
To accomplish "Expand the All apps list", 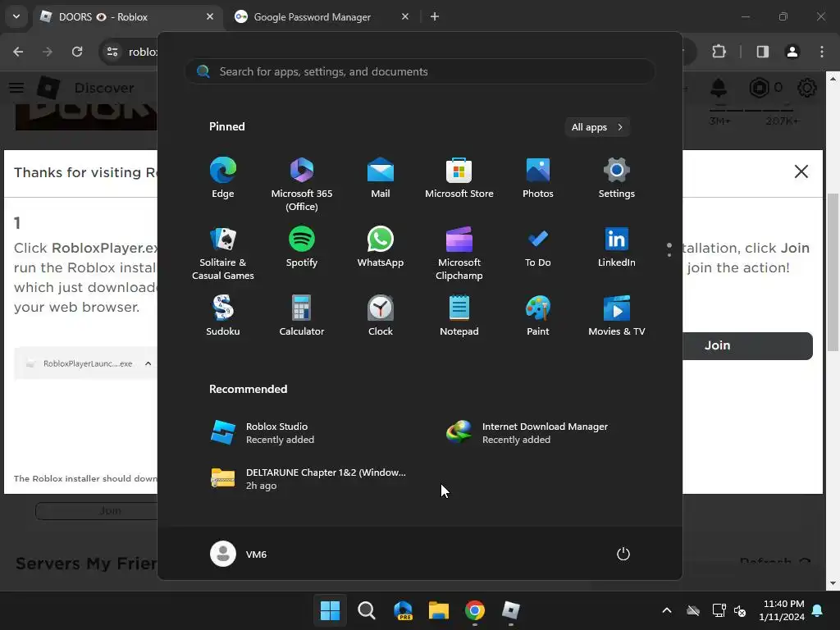I will pos(597,127).
